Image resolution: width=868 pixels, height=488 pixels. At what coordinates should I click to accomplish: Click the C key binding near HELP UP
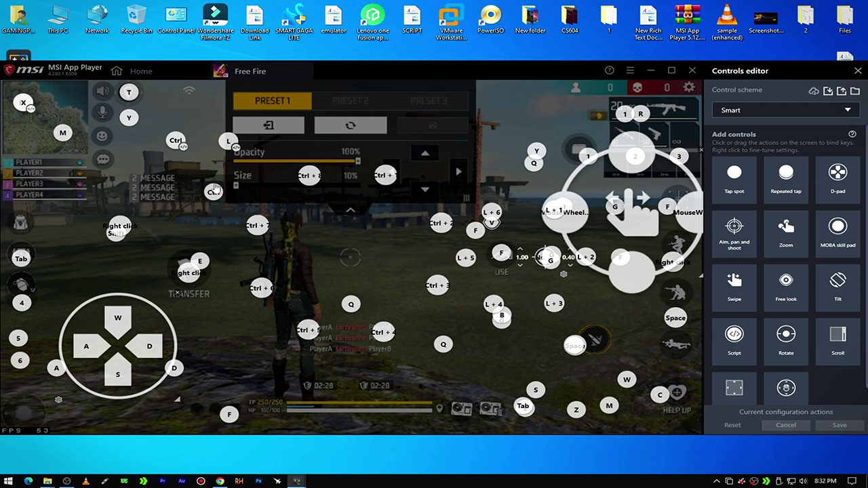pyautogui.click(x=660, y=394)
